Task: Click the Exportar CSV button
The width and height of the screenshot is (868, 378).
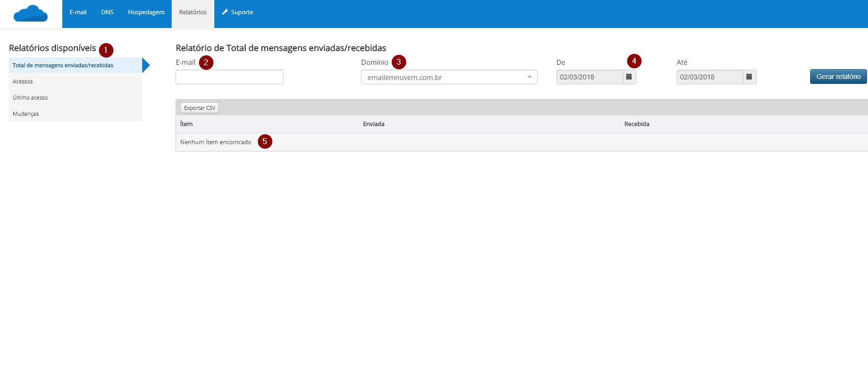Action: [x=200, y=108]
